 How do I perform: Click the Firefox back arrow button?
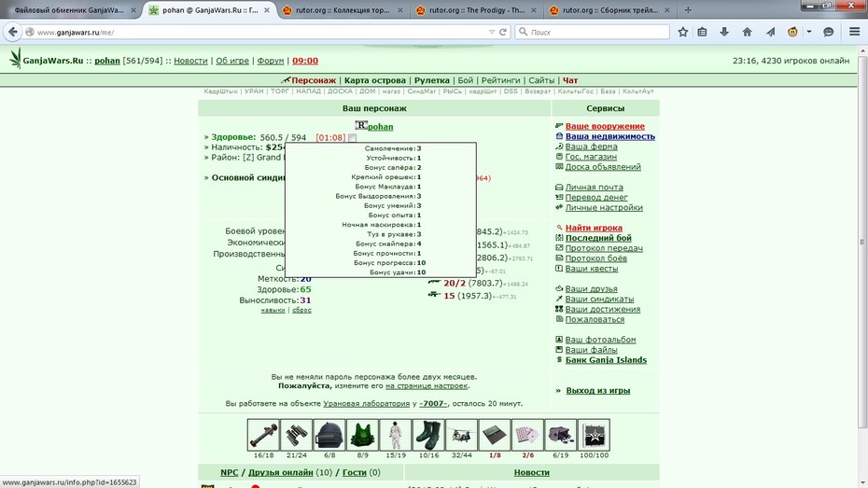tap(13, 32)
